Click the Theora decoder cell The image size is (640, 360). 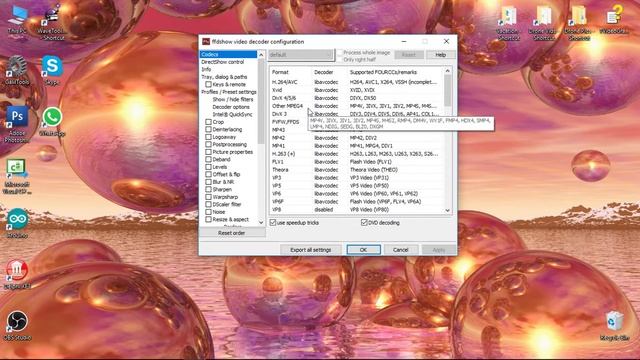click(326, 169)
